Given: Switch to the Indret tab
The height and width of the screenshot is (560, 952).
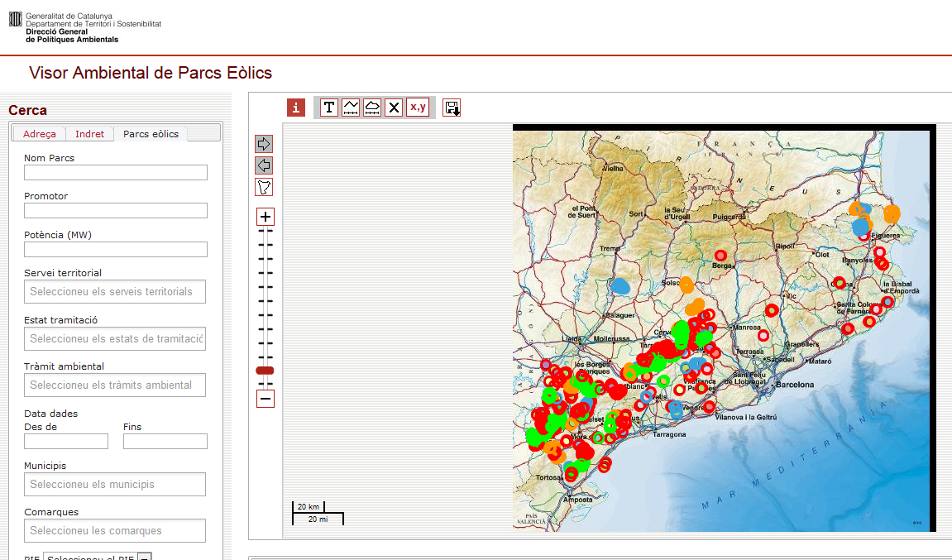Looking at the screenshot, I should coord(89,134).
